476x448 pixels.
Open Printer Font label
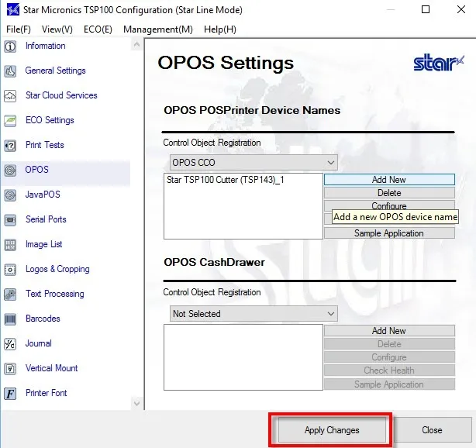47,393
